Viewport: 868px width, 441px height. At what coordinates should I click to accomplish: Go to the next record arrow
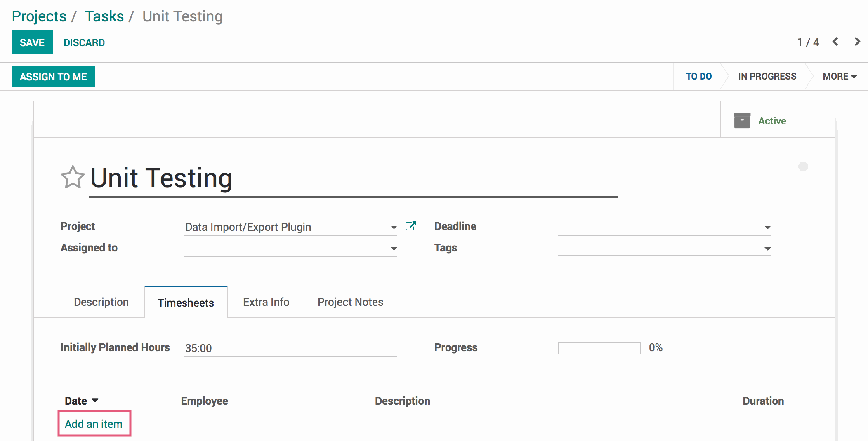point(857,42)
